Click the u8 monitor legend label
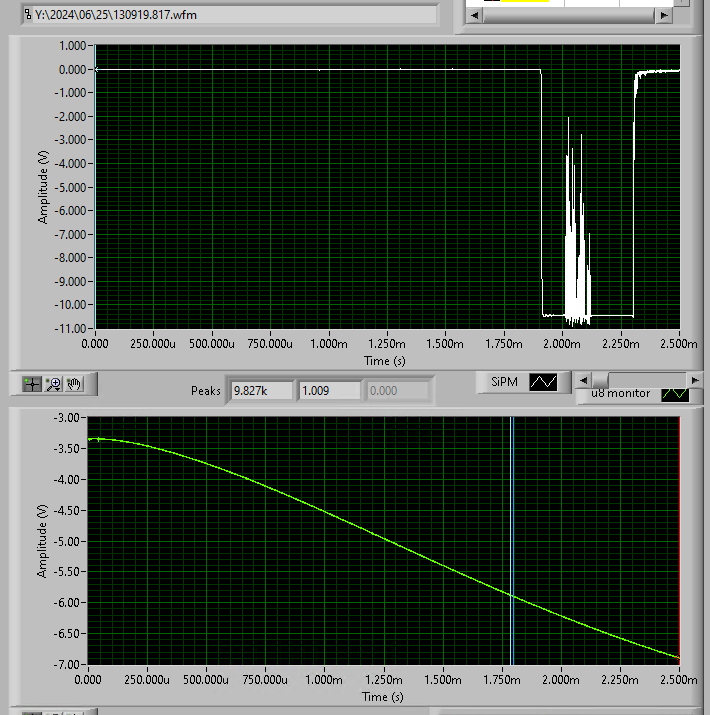 [620, 394]
